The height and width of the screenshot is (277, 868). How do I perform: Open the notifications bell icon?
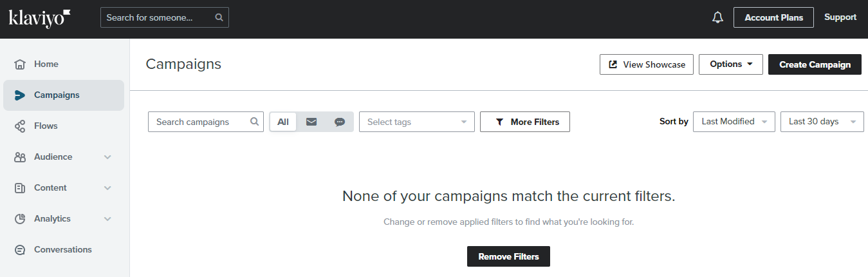[718, 18]
